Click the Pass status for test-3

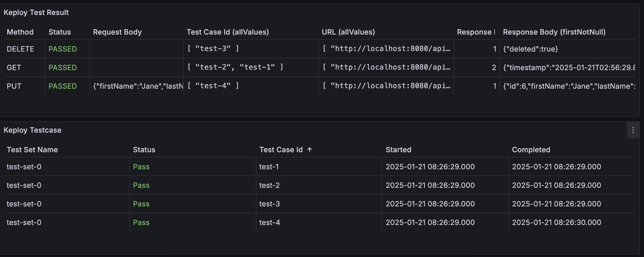tap(141, 204)
